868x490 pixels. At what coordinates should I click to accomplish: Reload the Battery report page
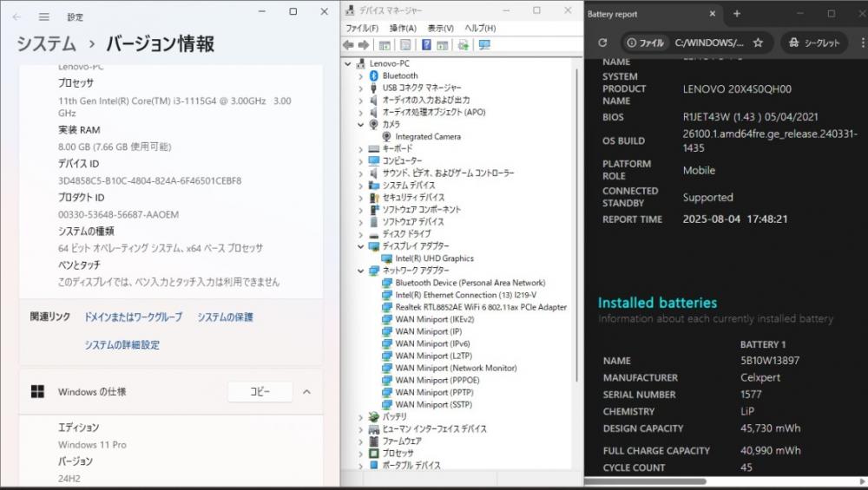[x=603, y=42]
